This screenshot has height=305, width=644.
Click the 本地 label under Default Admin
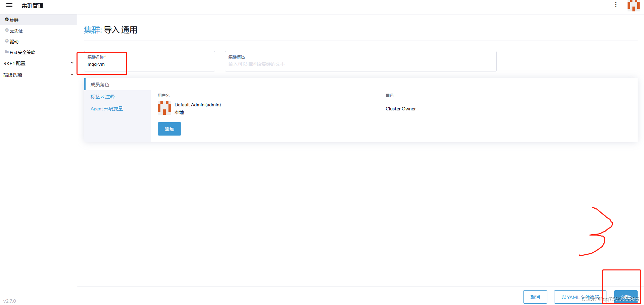click(179, 112)
